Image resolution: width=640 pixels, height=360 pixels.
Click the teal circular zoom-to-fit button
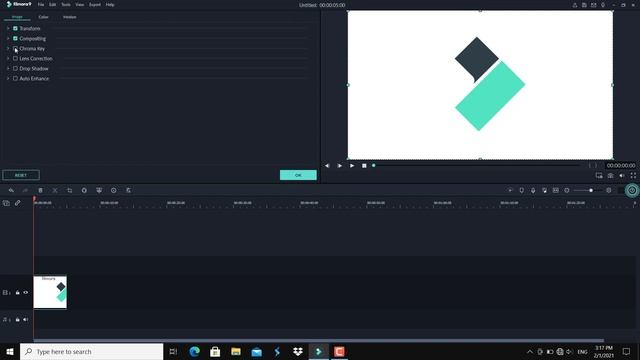[x=632, y=191]
